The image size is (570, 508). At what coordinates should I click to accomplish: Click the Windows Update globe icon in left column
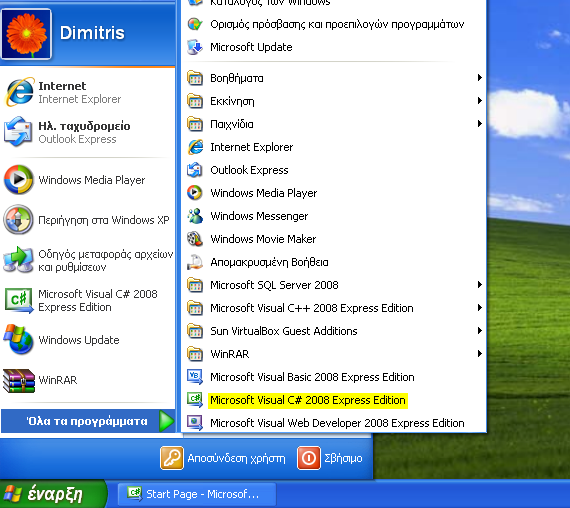19,339
